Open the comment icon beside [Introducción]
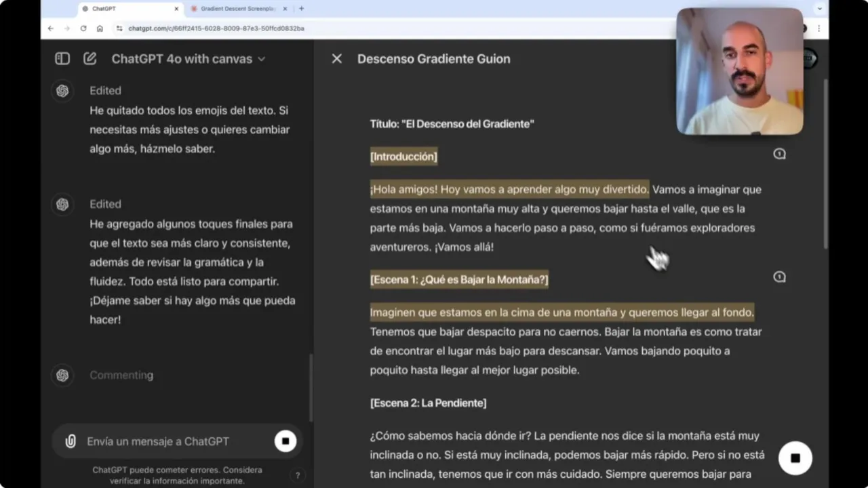The image size is (868, 488). [x=780, y=155]
